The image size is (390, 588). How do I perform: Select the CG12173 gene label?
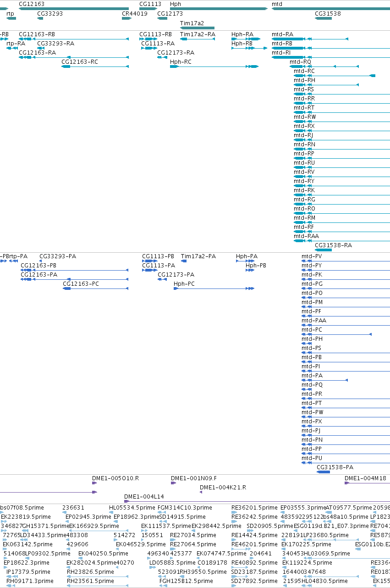pos(170,14)
